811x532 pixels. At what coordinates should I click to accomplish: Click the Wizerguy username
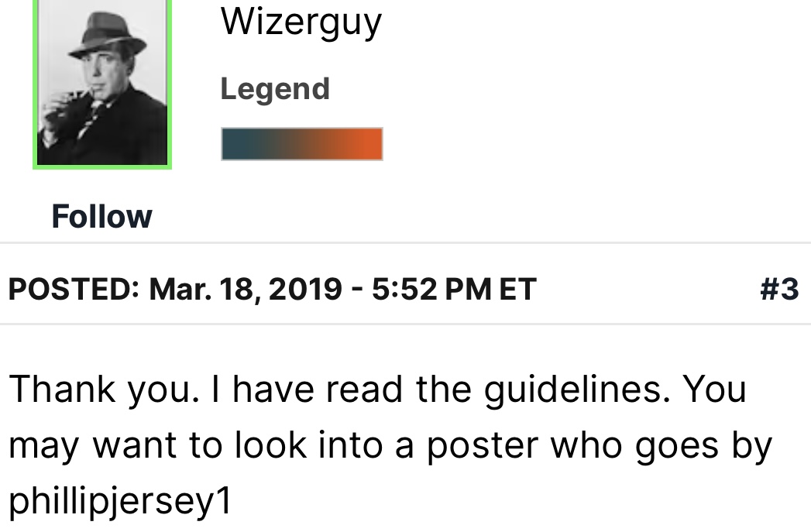(x=301, y=22)
